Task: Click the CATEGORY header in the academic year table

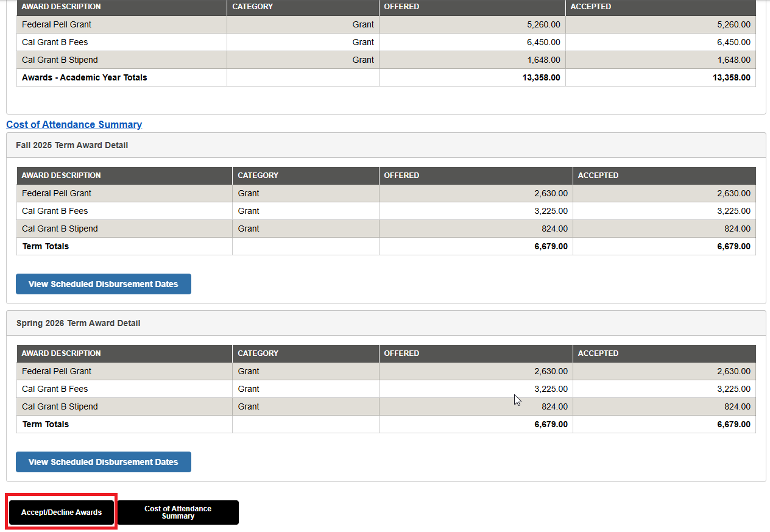Action: click(x=252, y=7)
